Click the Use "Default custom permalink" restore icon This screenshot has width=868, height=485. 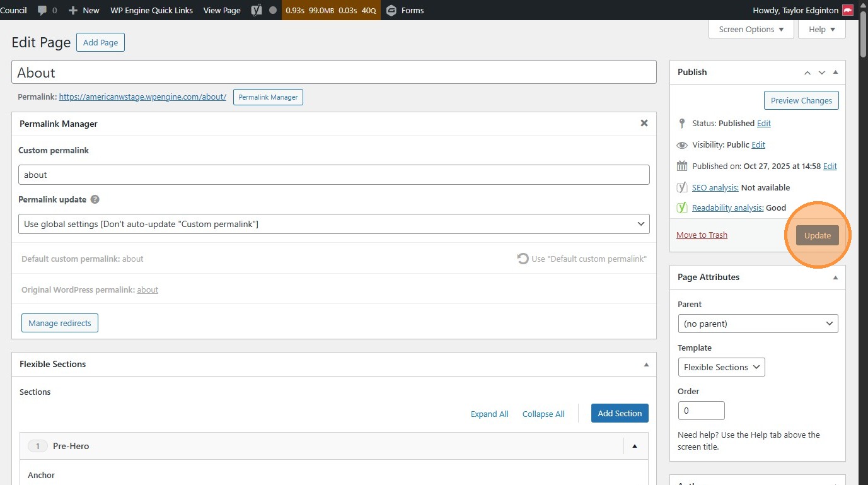pyautogui.click(x=523, y=259)
